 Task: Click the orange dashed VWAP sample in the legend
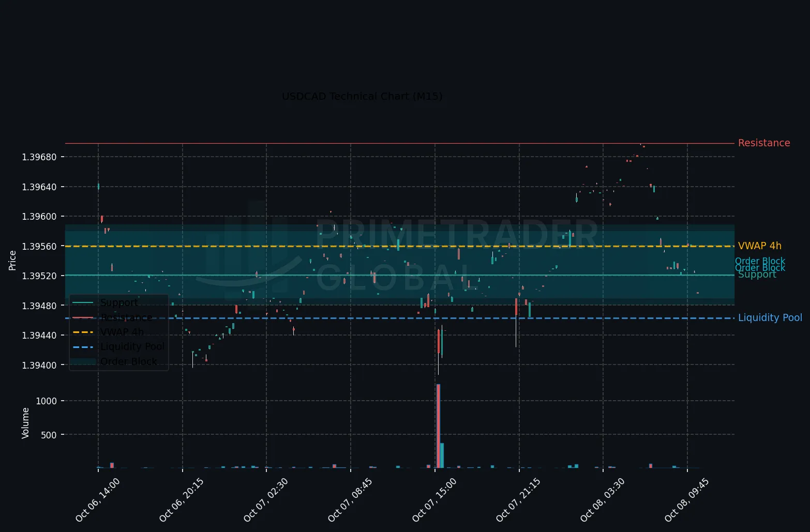[83, 332]
